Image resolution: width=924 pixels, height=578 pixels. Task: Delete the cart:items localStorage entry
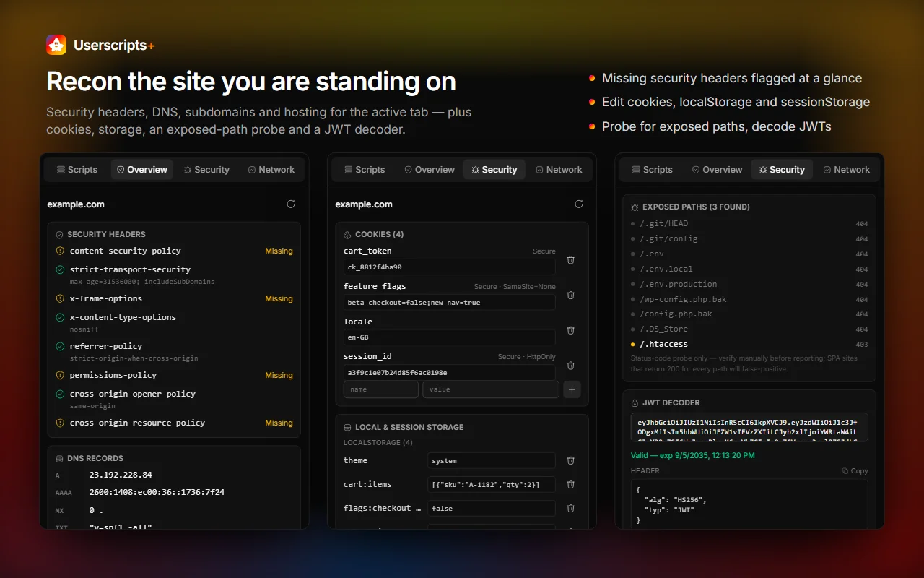point(570,484)
